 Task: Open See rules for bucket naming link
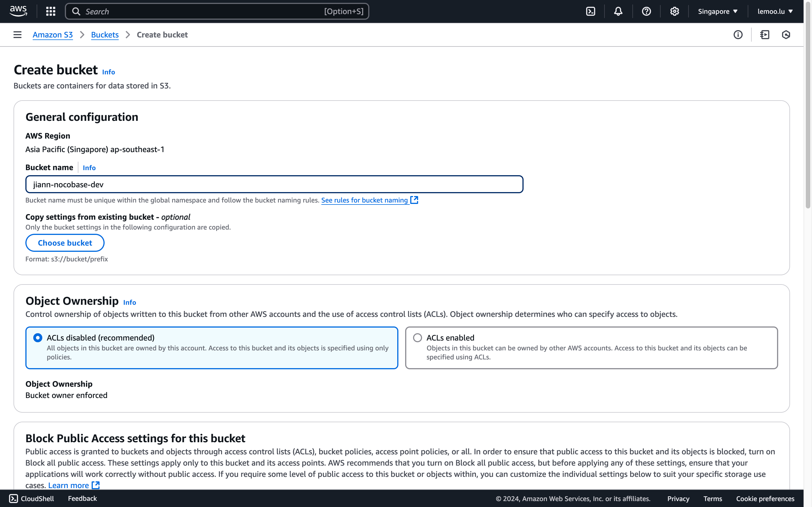[364, 200]
